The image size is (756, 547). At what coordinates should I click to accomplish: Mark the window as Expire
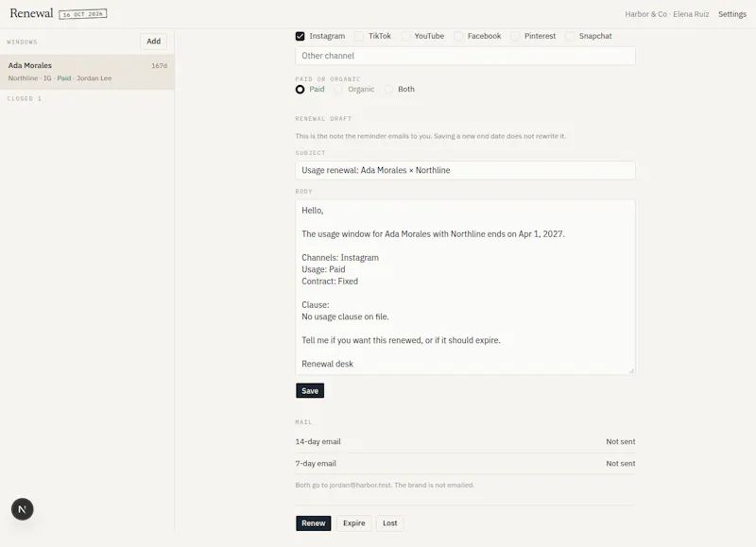353,522
